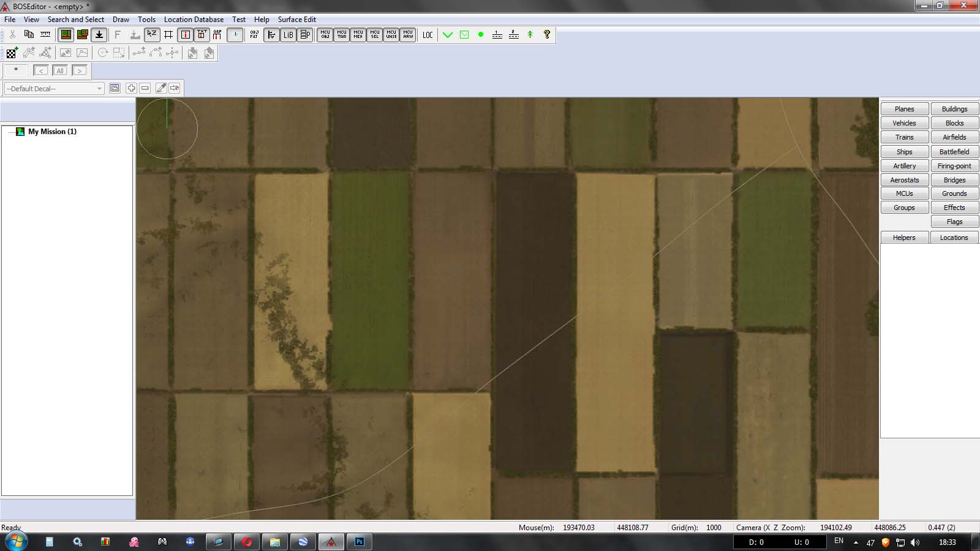Open the EN language selector in taskbar
This screenshot has height=551, width=980.
pyautogui.click(x=839, y=541)
